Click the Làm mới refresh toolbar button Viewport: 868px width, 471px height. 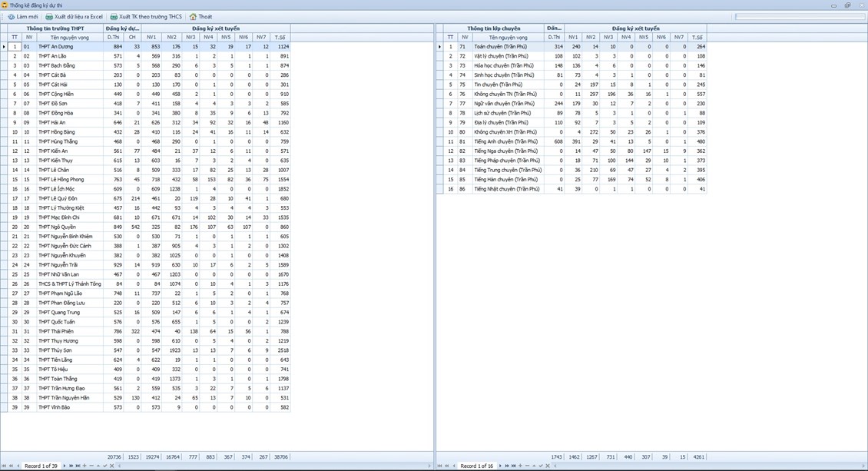coord(22,16)
